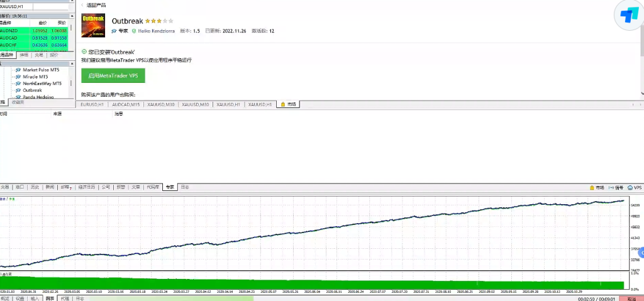Image resolution: width=644 pixels, height=301 pixels.
Task: Select the 市场 tab with the lock icon
Action: pyautogui.click(x=288, y=104)
